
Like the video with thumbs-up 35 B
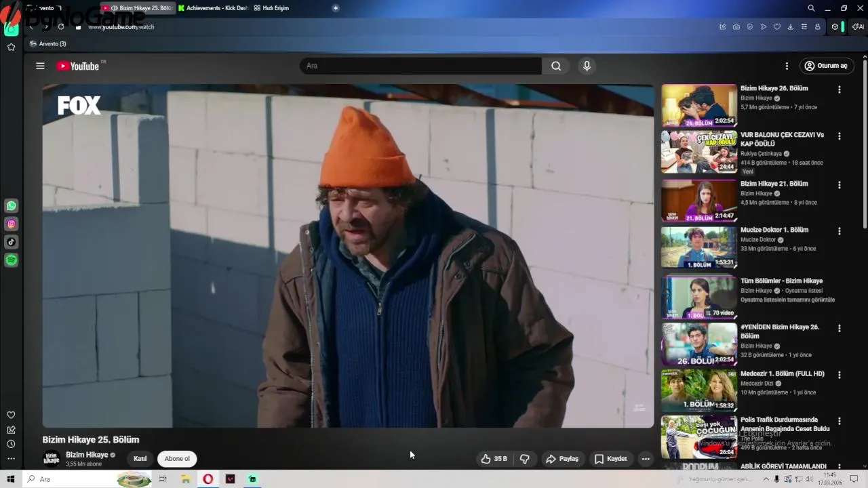tap(494, 459)
